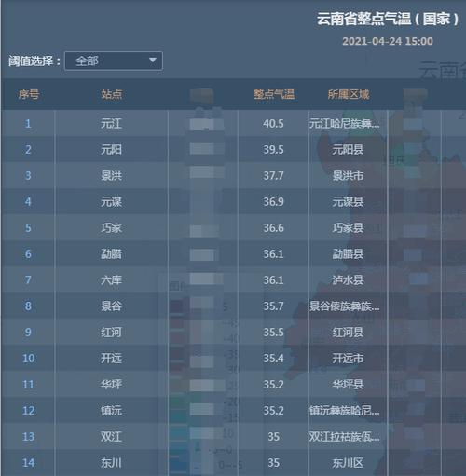This screenshot has width=466, height=476.
Task: Click the 序号 column header
Action: pyautogui.click(x=29, y=94)
